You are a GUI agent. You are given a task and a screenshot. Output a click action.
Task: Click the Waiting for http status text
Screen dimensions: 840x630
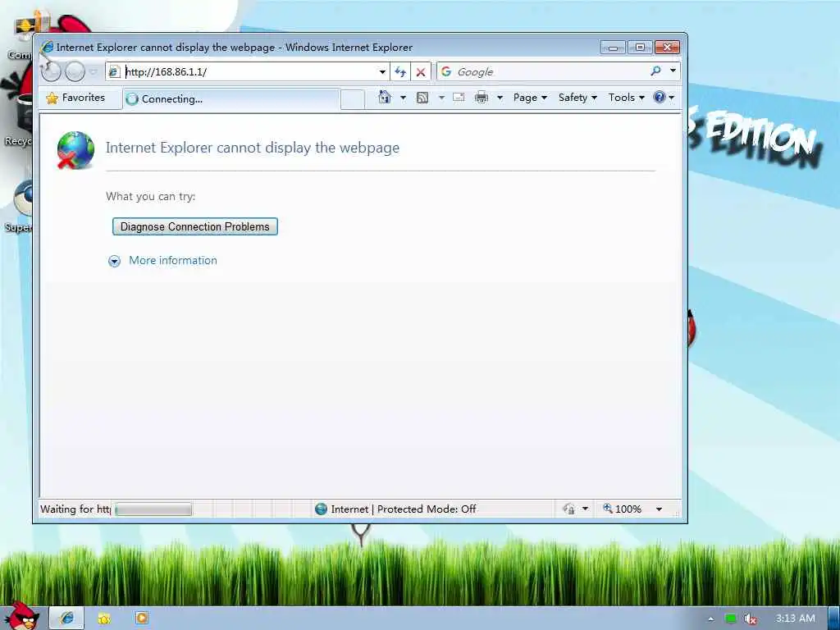[x=75, y=509]
